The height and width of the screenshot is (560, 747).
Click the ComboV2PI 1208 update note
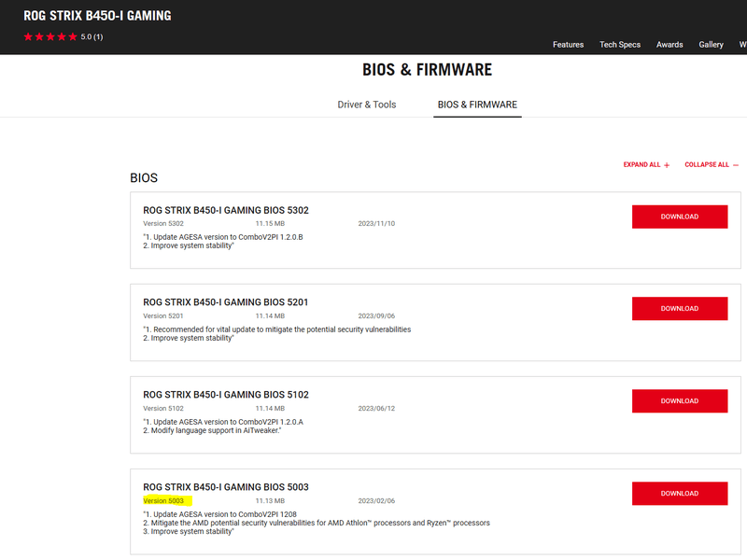click(220, 514)
